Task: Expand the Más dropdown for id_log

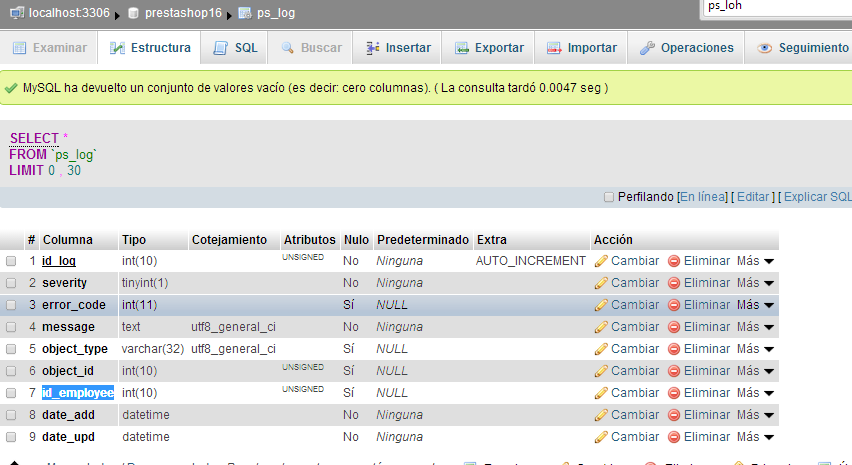Action: tap(756, 261)
